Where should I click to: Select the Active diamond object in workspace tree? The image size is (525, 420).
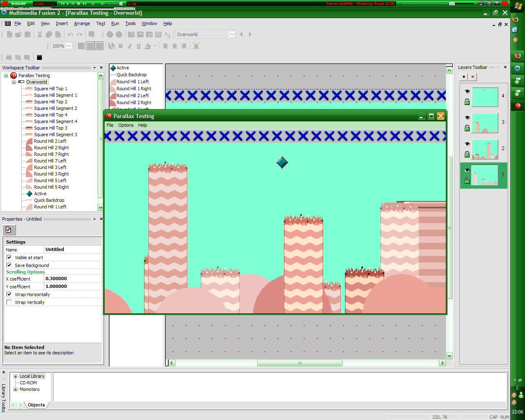click(40, 194)
